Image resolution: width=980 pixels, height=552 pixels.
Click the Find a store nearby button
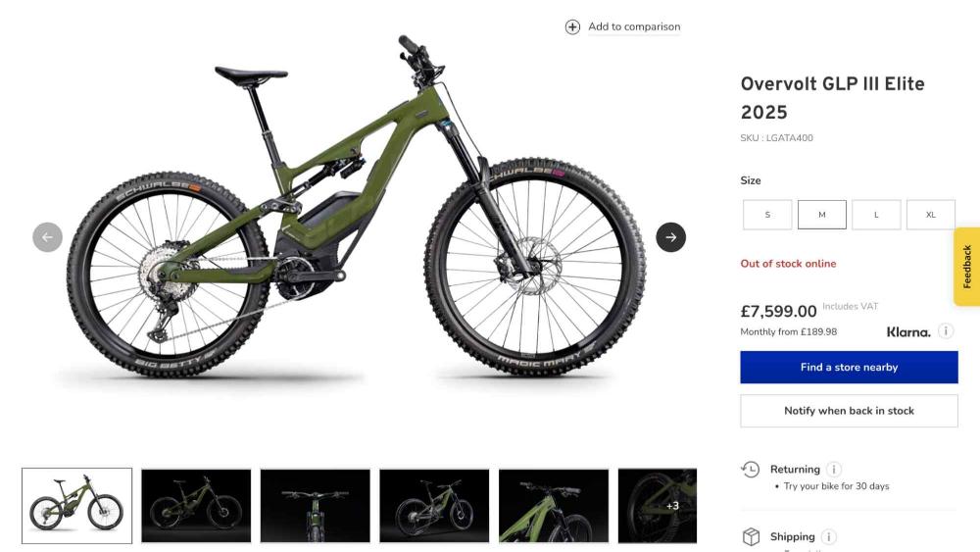click(849, 367)
